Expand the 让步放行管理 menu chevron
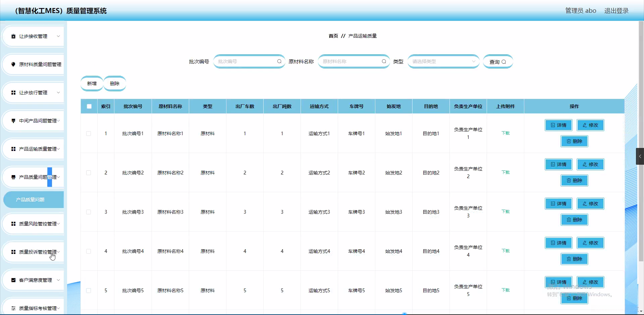644x315 pixels. [x=58, y=93]
